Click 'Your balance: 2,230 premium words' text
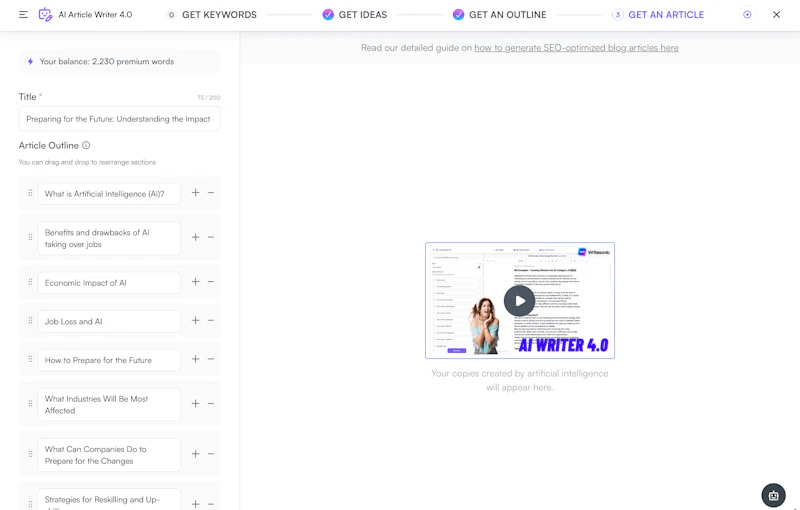This screenshot has height=510, width=800. coord(107,61)
